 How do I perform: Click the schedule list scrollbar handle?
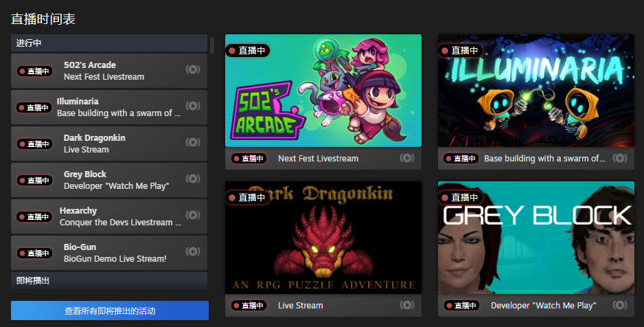point(212,45)
